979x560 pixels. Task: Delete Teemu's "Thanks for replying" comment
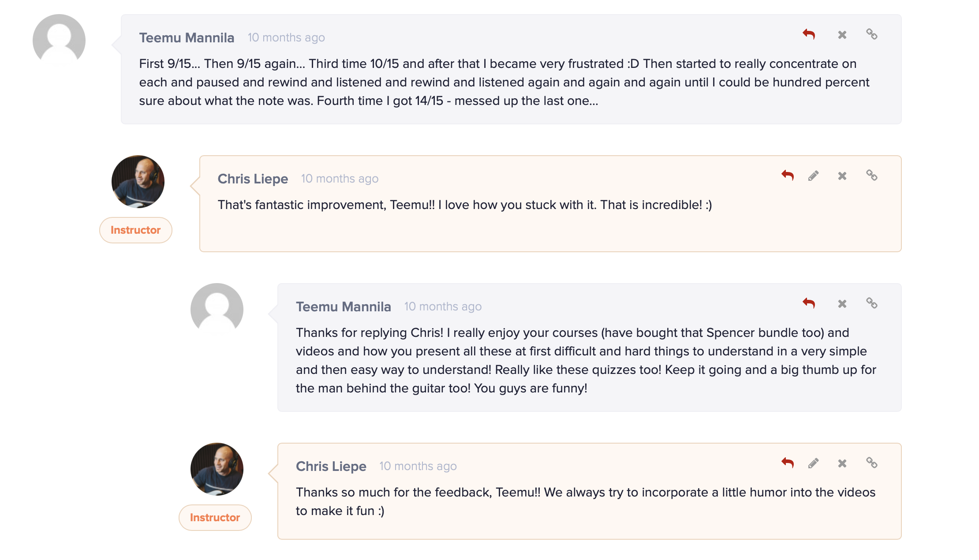[x=842, y=304]
